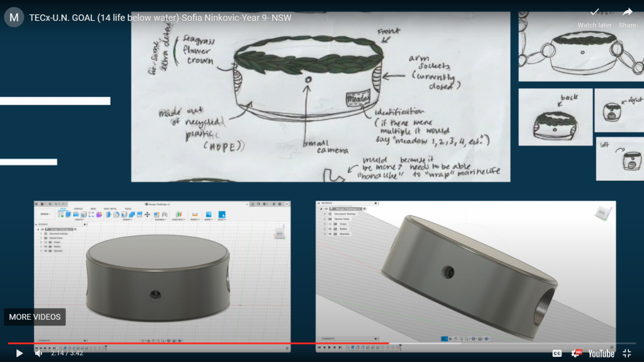This screenshot has width=644, height=362.
Task: Select the Revolve tool in left Fusion window
Action: tap(76, 214)
